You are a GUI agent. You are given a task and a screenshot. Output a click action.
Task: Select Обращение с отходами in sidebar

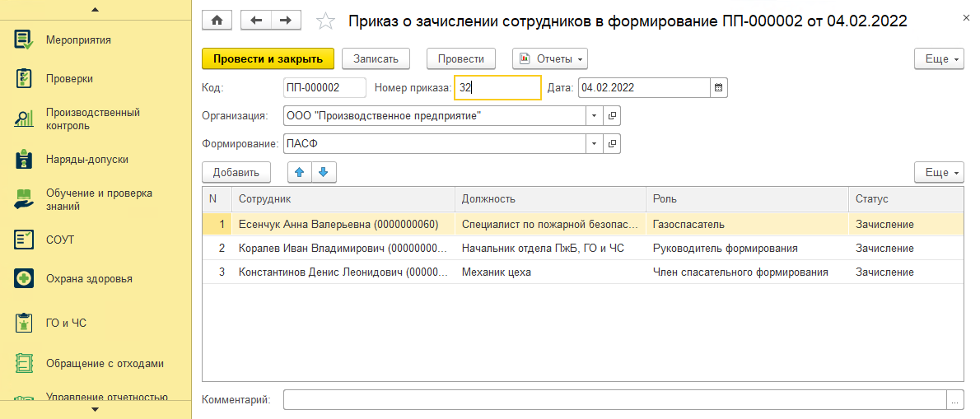click(105, 363)
